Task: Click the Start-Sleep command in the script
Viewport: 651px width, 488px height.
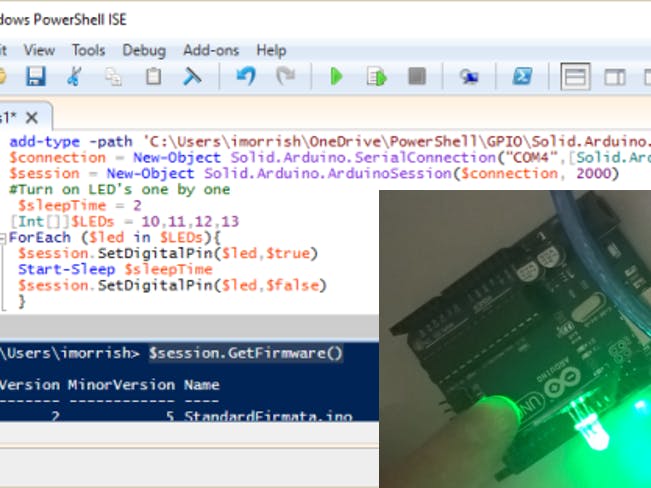Action: [66, 270]
